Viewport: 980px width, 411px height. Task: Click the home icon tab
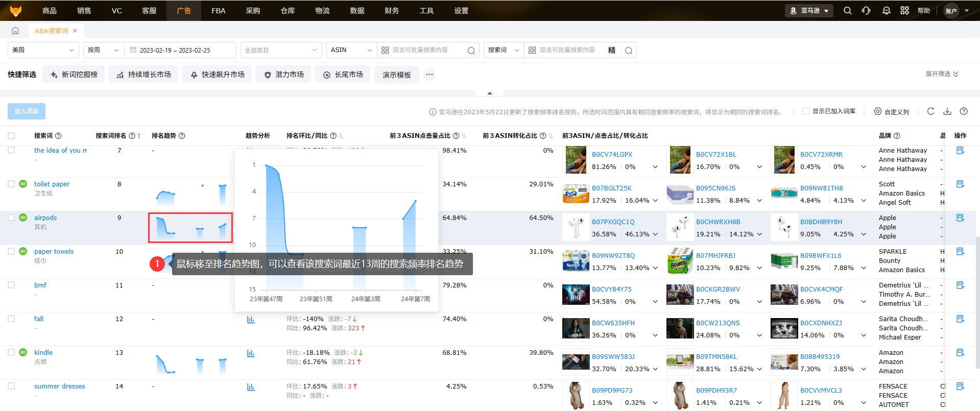click(15, 31)
